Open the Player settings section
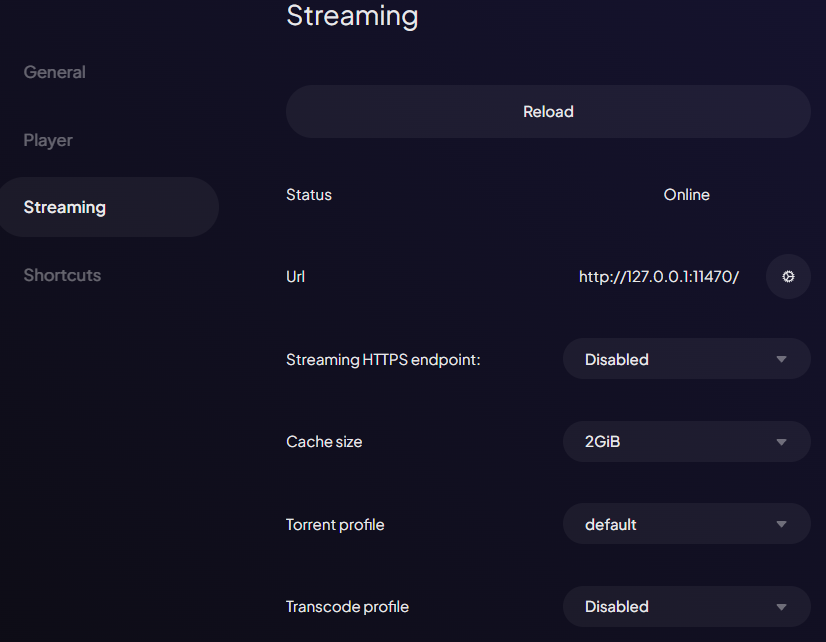The image size is (826, 642). pyautogui.click(x=48, y=140)
